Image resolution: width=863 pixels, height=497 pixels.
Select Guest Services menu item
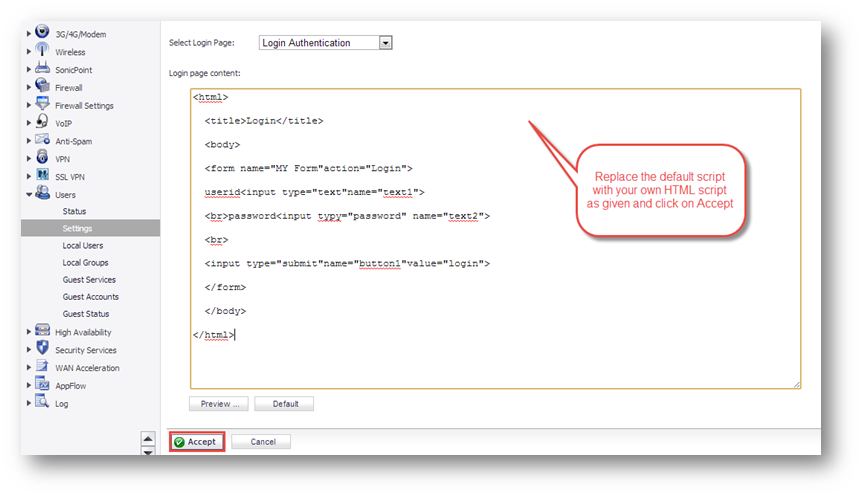click(89, 280)
